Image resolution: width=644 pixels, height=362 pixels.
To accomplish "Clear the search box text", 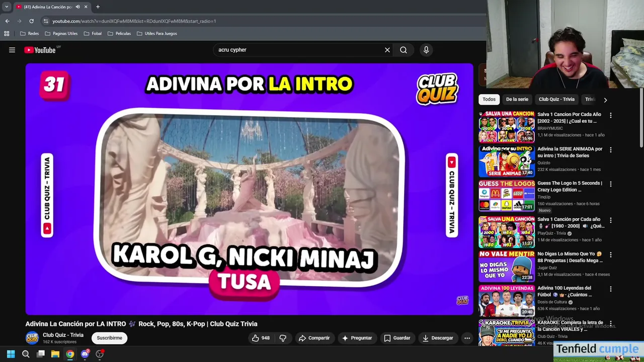I will coord(387,50).
